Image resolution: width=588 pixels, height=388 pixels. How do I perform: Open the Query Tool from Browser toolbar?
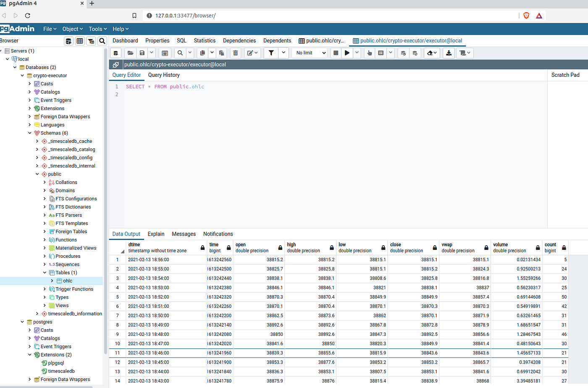[69, 41]
